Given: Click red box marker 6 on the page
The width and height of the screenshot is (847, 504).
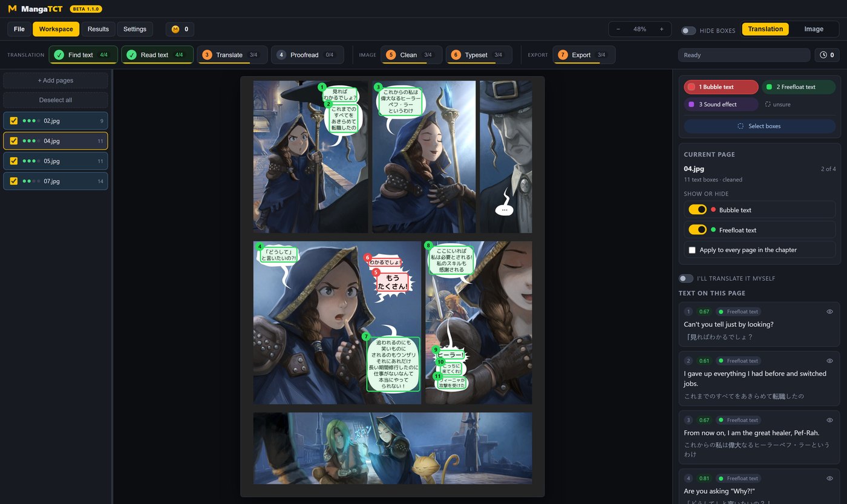Looking at the screenshot, I should point(367,257).
